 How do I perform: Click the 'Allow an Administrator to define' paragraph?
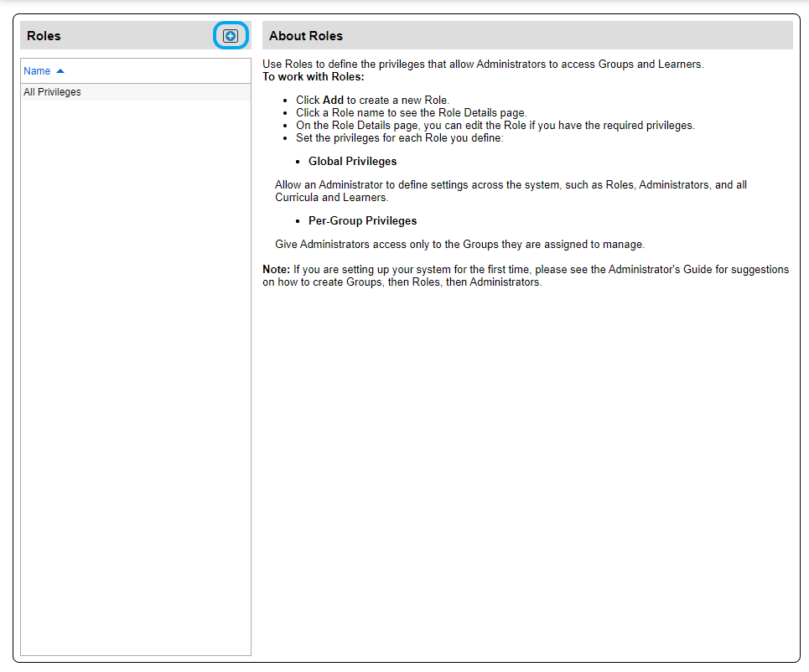coord(510,185)
